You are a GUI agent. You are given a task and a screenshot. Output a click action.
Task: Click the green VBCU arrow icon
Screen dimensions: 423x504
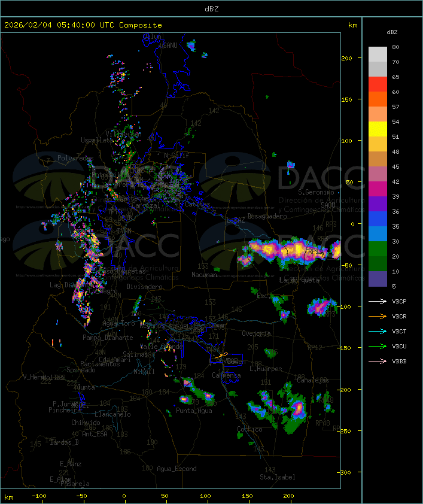click(x=378, y=346)
